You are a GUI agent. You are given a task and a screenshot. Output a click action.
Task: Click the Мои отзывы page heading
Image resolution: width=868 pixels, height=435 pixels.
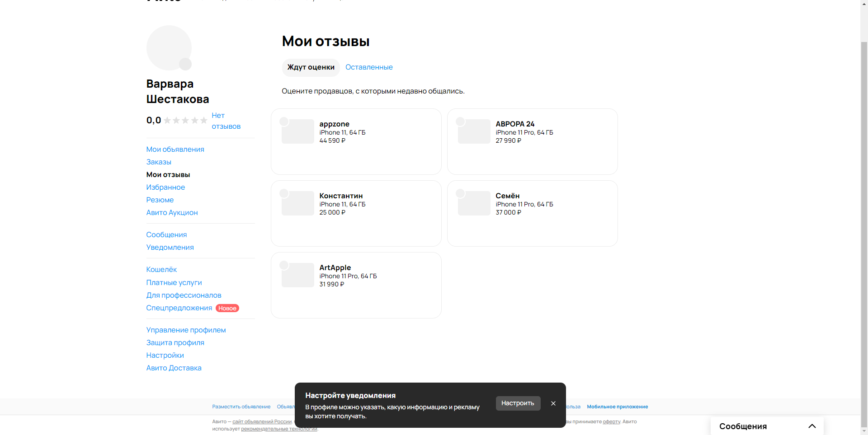pos(325,42)
